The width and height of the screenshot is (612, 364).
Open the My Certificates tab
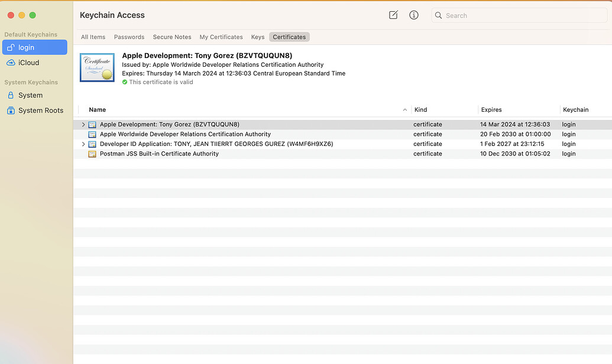[x=221, y=37]
